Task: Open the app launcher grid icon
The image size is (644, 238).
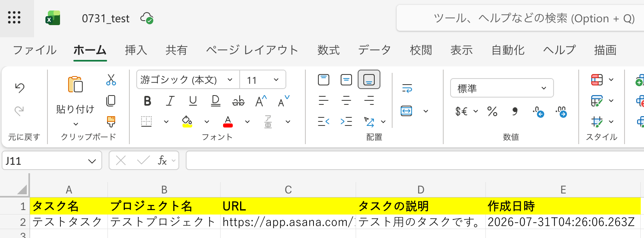Action: click(x=14, y=17)
